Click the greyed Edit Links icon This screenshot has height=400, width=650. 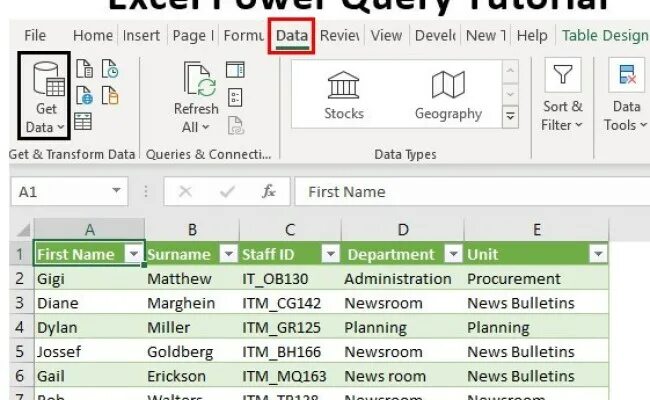(235, 126)
